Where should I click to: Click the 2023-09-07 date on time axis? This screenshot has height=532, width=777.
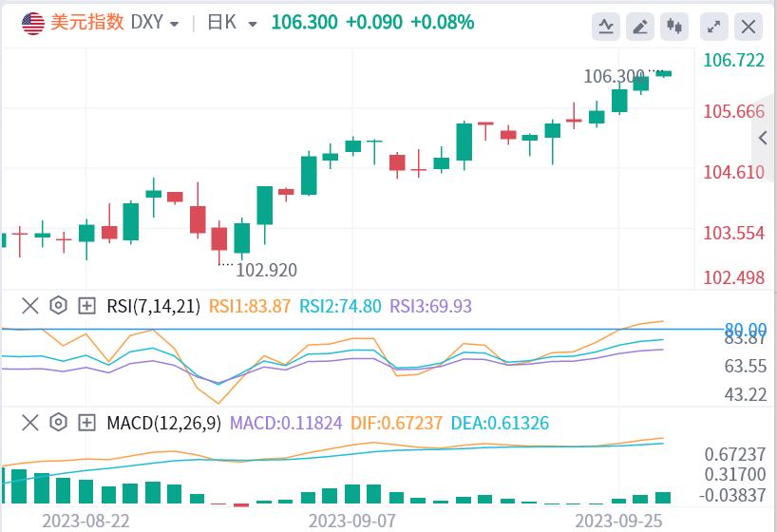(x=353, y=522)
